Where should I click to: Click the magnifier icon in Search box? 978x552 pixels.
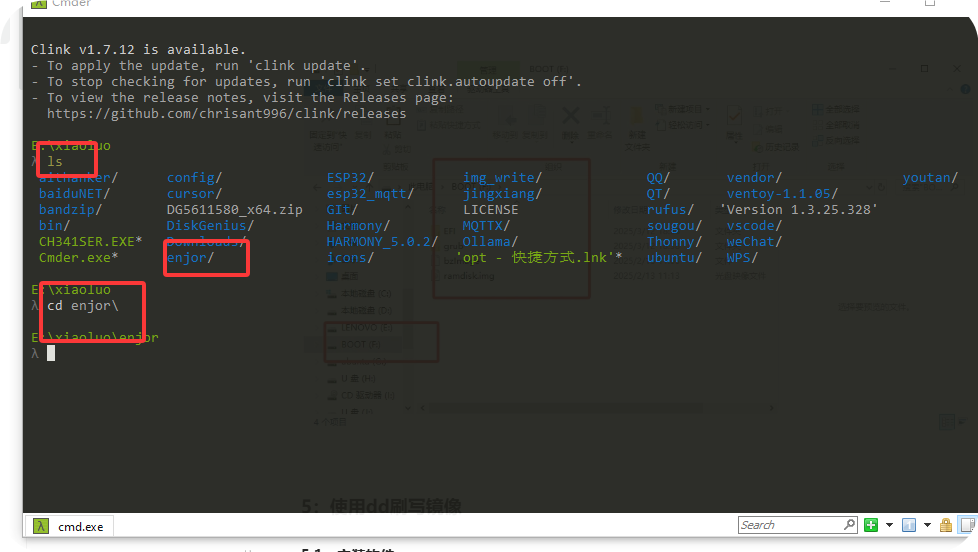point(850,525)
